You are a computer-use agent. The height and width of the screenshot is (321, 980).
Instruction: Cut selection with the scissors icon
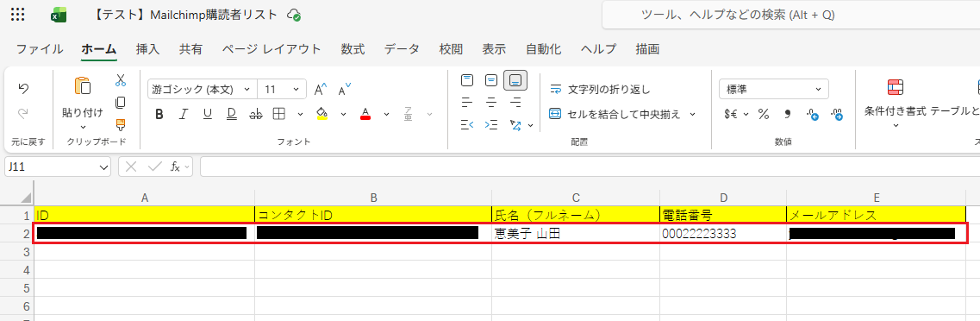tap(121, 80)
